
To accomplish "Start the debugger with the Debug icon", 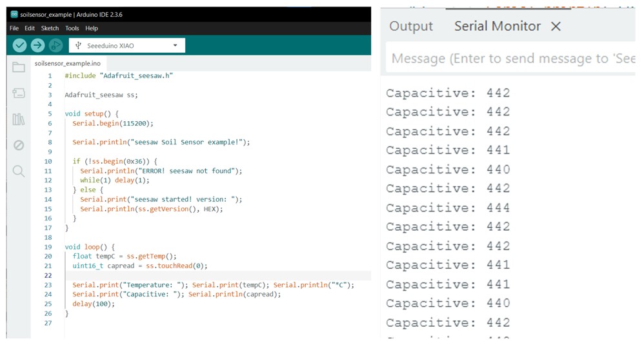I will pyautogui.click(x=55, y=45).
